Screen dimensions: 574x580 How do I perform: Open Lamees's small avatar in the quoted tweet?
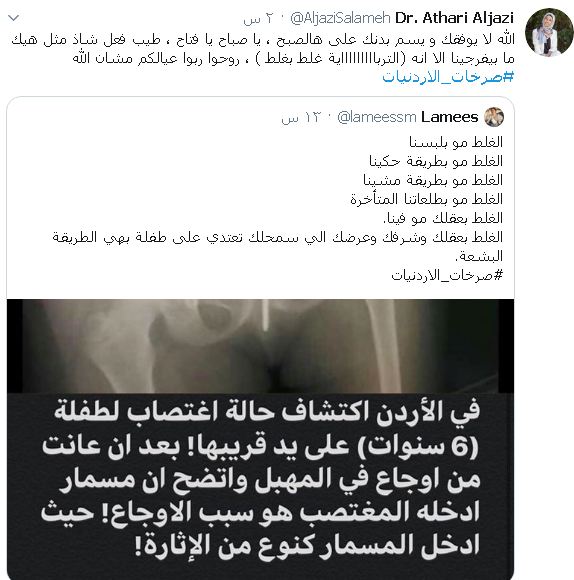point(494,117)
